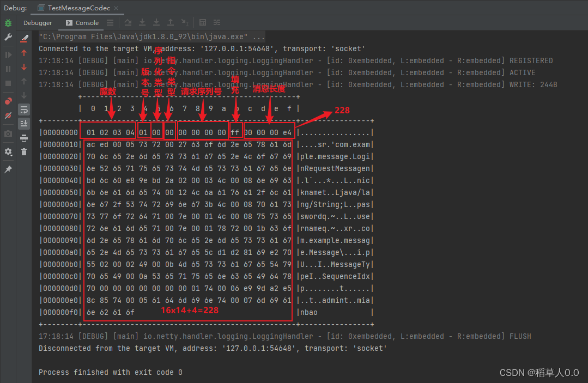Click hex dump offset 000000f0
The image size is (588, 383).
[60, 313]
